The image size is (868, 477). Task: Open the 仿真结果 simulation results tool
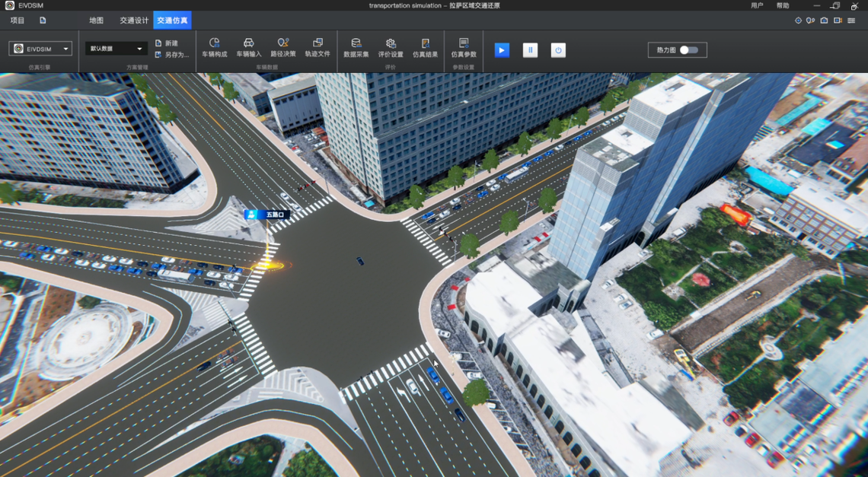[x=425, y=48]
